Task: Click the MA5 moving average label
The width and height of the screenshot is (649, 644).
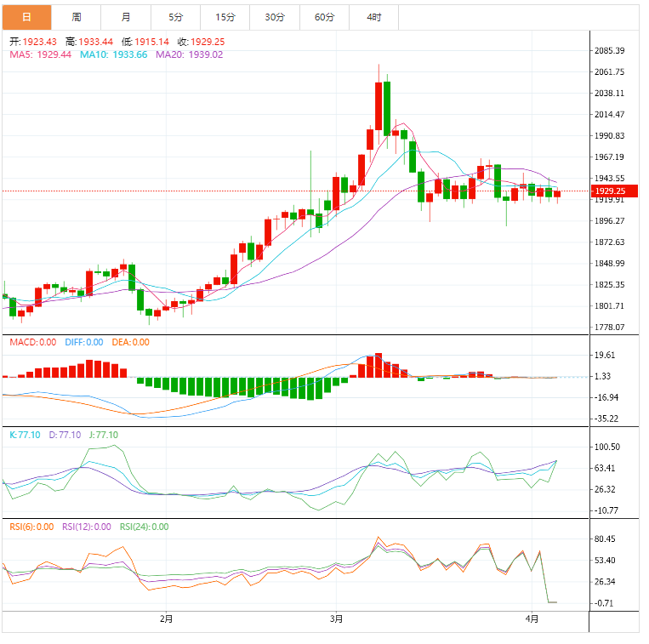Action: pyautogui.click(x=38, y=54)
